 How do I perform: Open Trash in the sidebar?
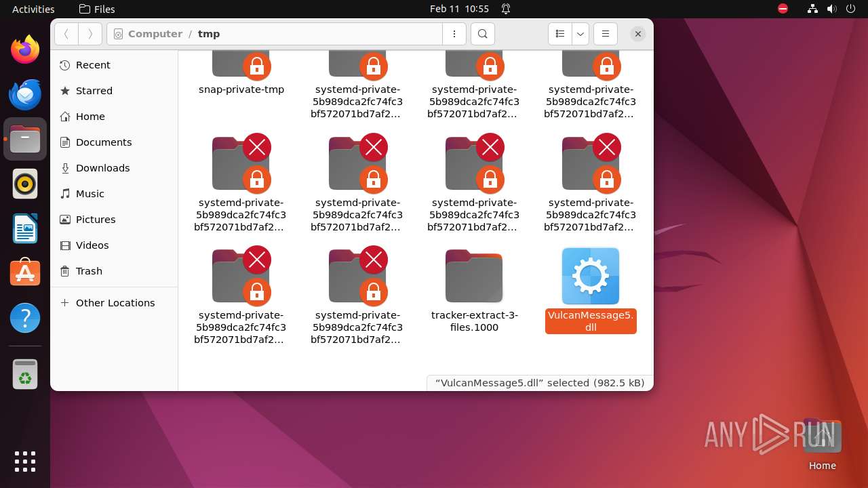[114, 271]
